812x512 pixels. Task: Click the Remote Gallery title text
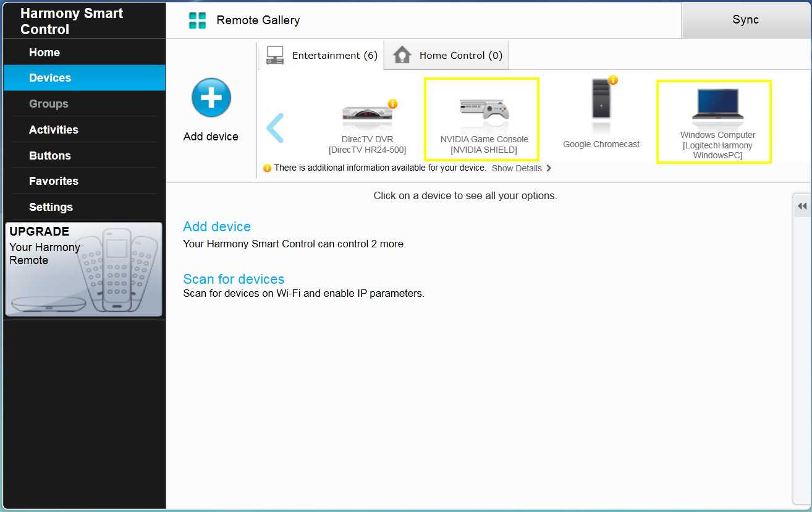258,20
